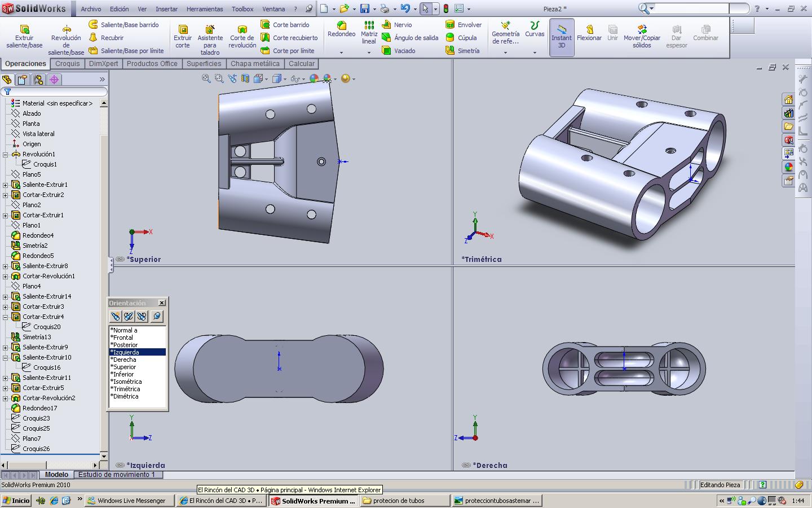This screenshot has width=812, height=508.
Task: Select the Simetría mirror tool
Action: (462, 51)
